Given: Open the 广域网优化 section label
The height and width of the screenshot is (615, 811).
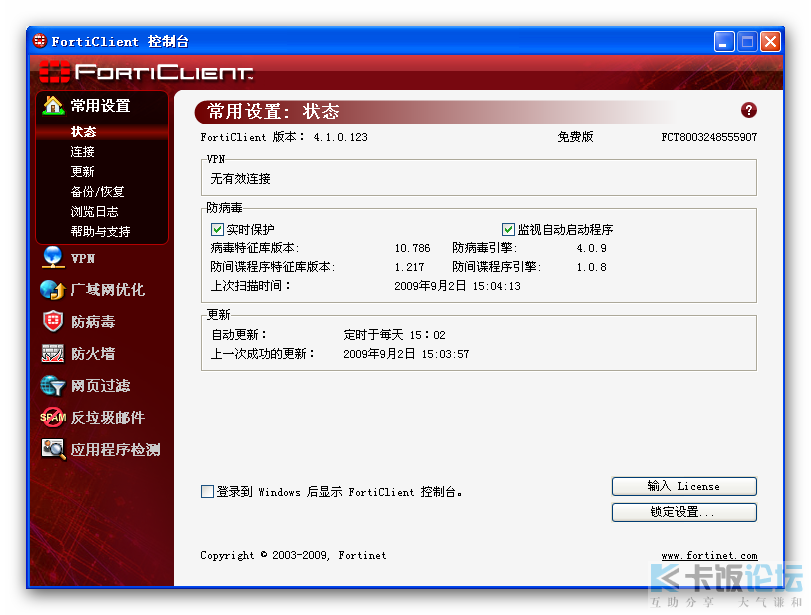Looking at the screenshot, I should coord(108,290).
